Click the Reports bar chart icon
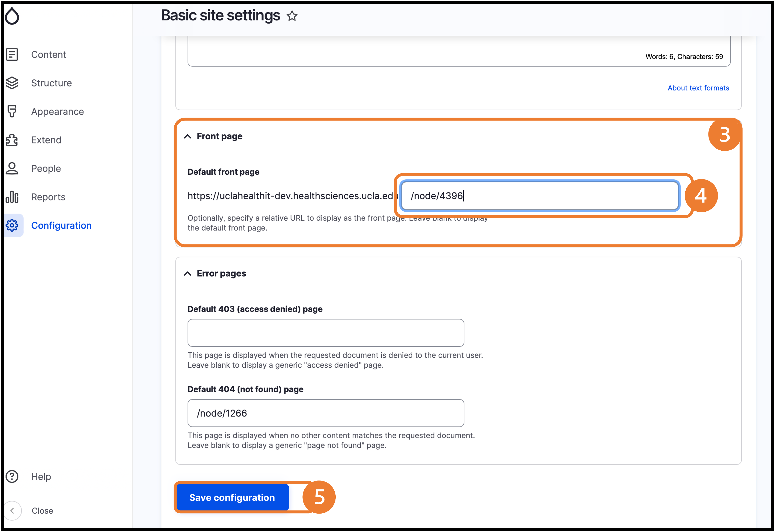Viewport: 775px width, 532px height. pos(12,197)
